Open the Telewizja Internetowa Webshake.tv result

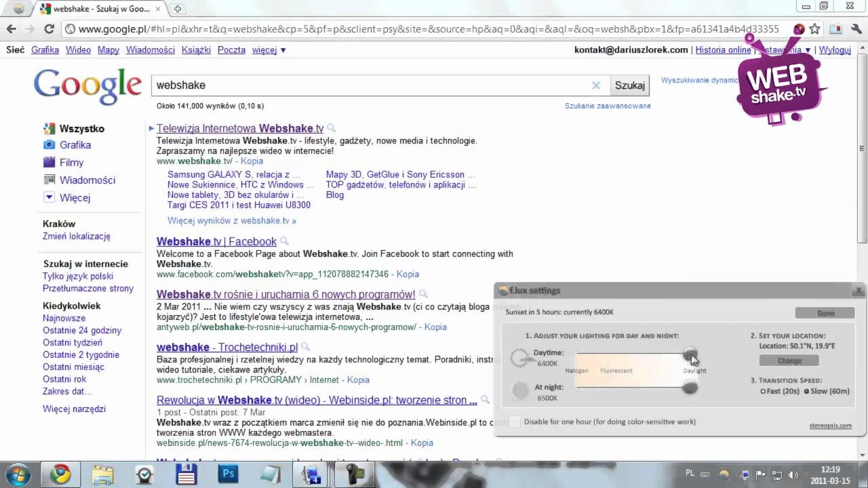[x=240, y=128]
